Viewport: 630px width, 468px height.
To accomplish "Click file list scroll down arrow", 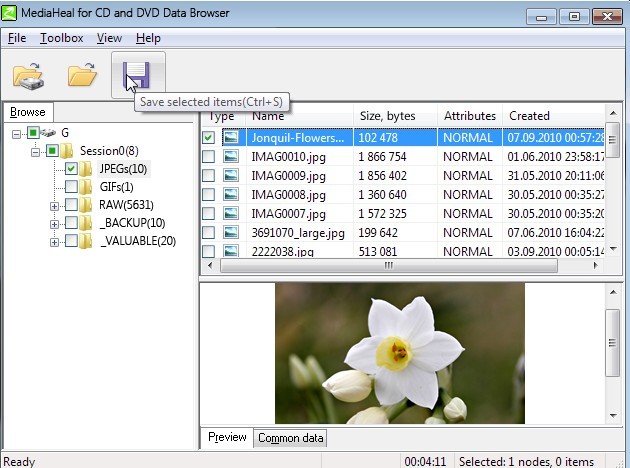I will click(x=613, y=249).
